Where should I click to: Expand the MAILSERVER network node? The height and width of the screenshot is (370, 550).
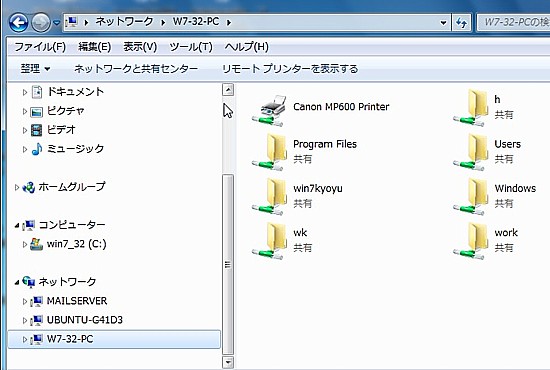[x=25, y=301]
